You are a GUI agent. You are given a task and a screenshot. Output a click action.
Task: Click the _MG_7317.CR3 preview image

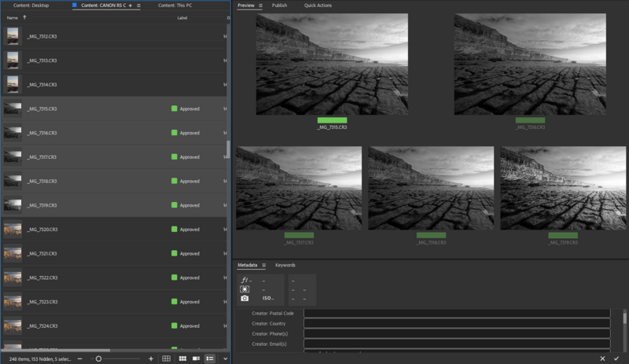point(299,188)
